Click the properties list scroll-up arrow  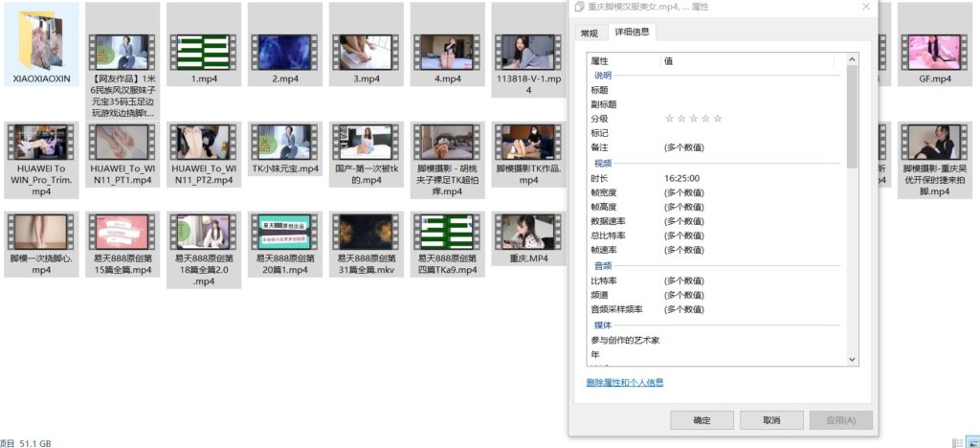pyautogui.click(x=852, y=59)
